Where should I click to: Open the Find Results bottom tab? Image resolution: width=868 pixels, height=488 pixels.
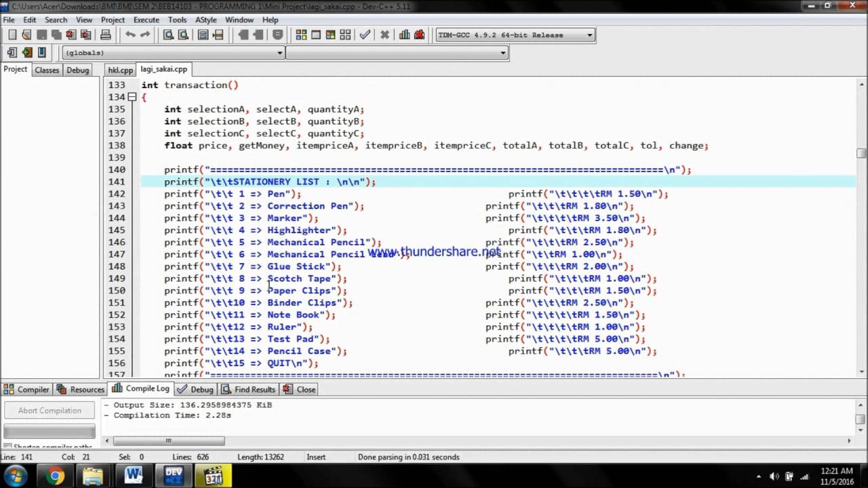coord(248,389)
